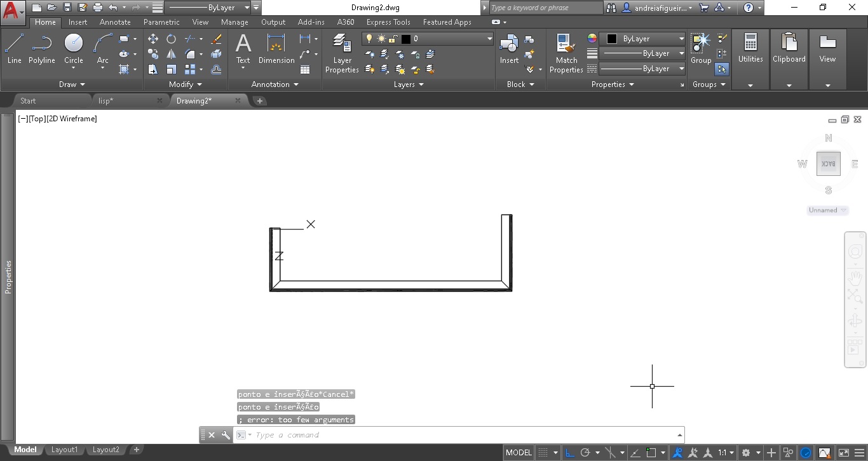Viewport: 868px width, 461px height.
Task: Activate the Move tool in Modify
Action: [x=153, y=39]
